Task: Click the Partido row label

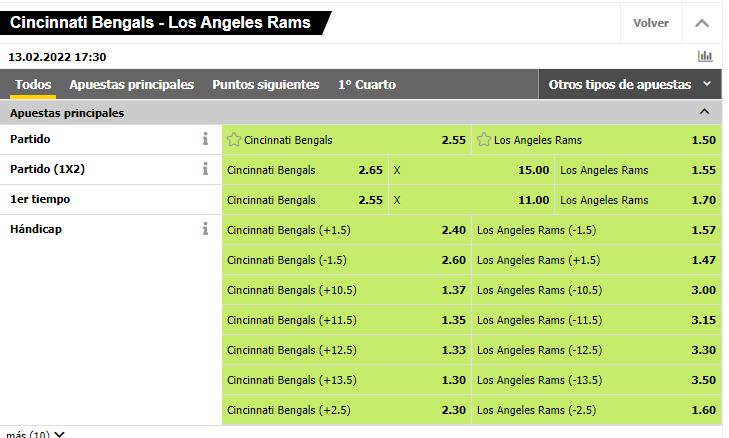Action: tap(30, 139)
